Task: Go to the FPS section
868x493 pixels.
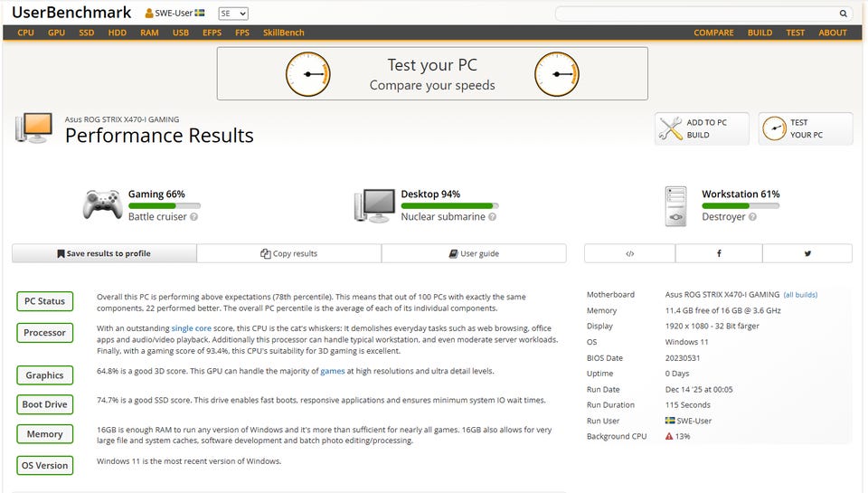Action: (242, 33)
